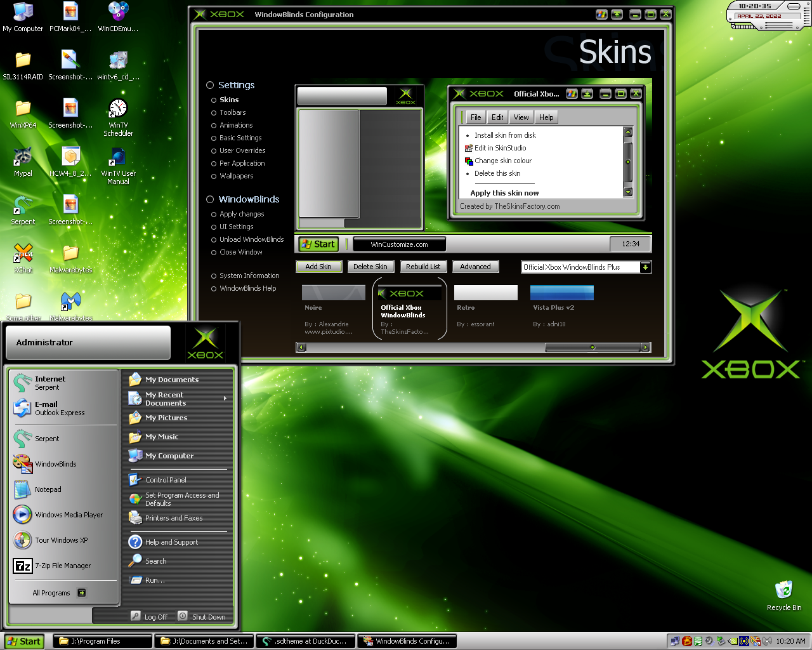Click the Add Skin button
The width and height of the screenshot is (812, 650).
point(318,267)
